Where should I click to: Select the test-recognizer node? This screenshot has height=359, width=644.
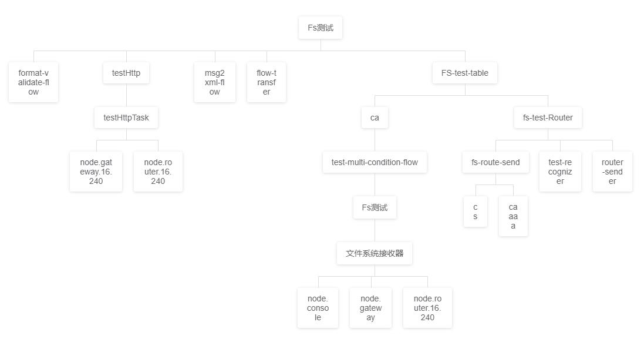[560, 172]
